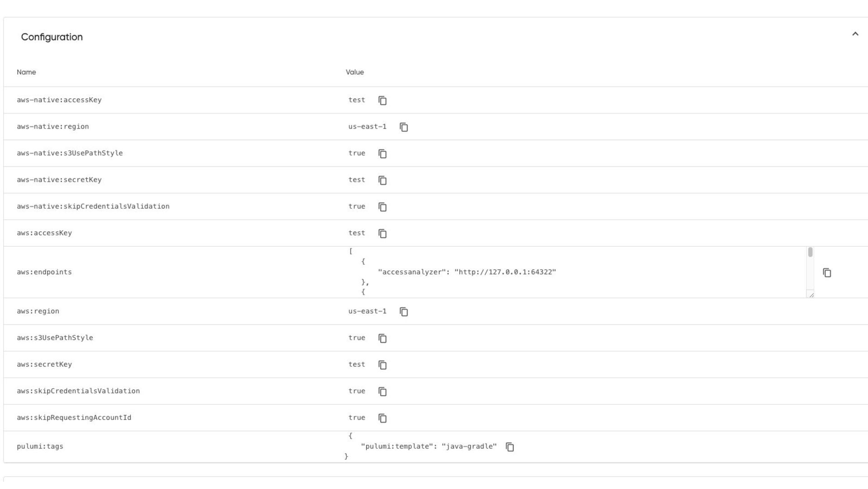Click the aws:secretKey test value

click(x=357, y=364)
